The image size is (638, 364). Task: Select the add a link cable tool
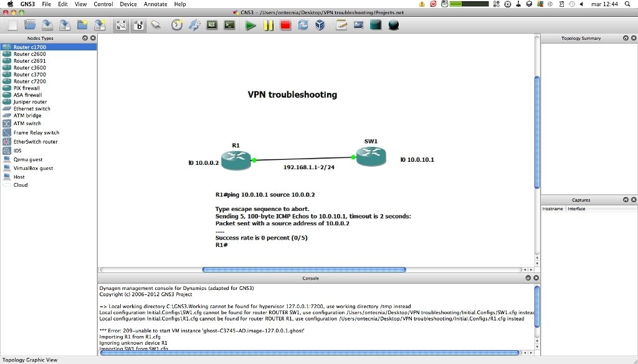click(x=156, y=25)
